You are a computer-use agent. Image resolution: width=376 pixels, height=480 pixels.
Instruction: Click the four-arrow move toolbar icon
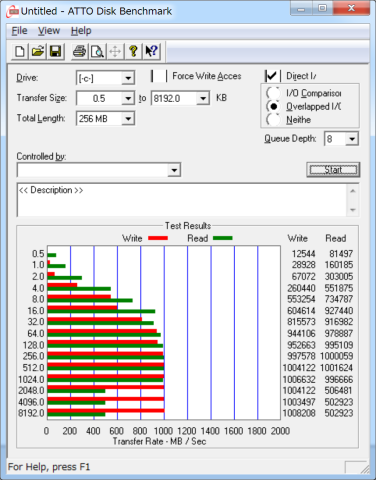(115, 51)
